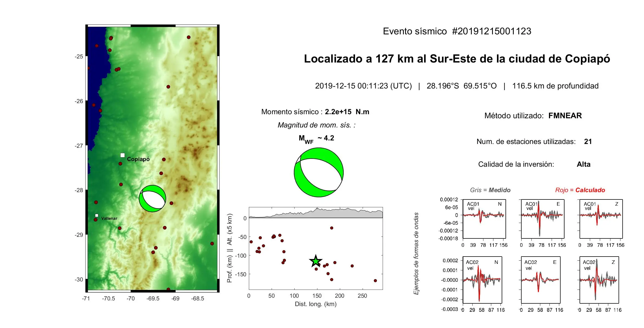Click the 'Vallenar' label on the map
This screenshot has height=328, width=644.
(x=109, y=218)
